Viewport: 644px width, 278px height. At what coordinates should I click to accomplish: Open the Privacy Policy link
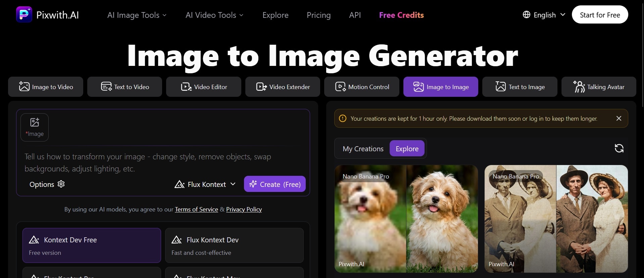(x=244, y=209)
